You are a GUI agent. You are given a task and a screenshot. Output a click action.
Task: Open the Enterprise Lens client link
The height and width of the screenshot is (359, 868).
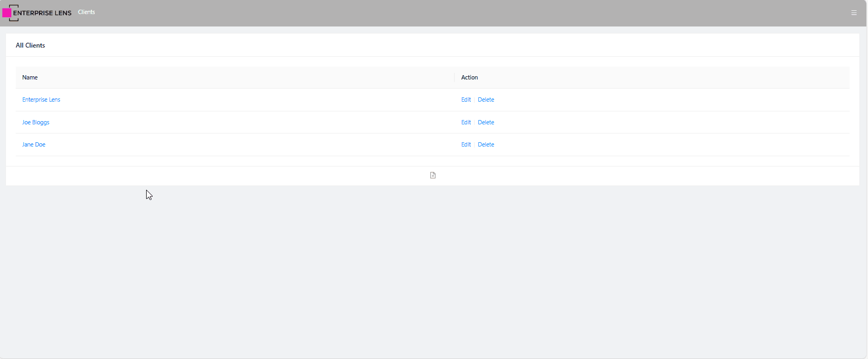41,100
